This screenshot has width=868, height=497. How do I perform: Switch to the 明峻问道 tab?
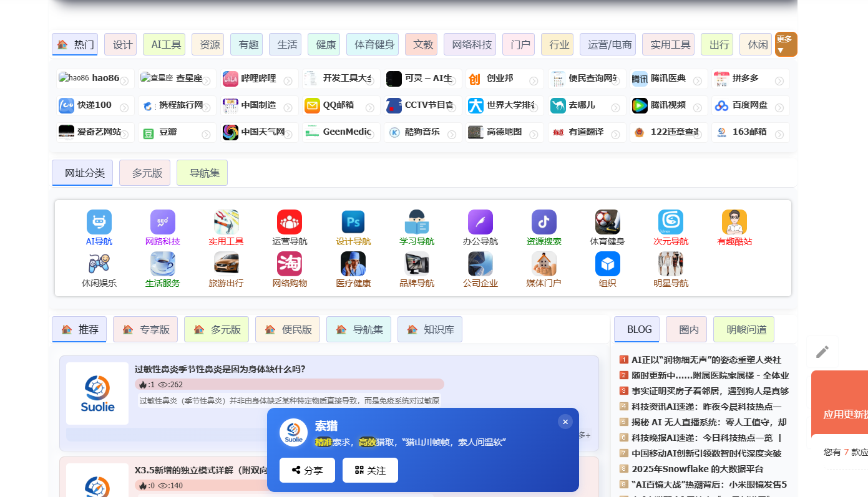[x=744, y=329]
